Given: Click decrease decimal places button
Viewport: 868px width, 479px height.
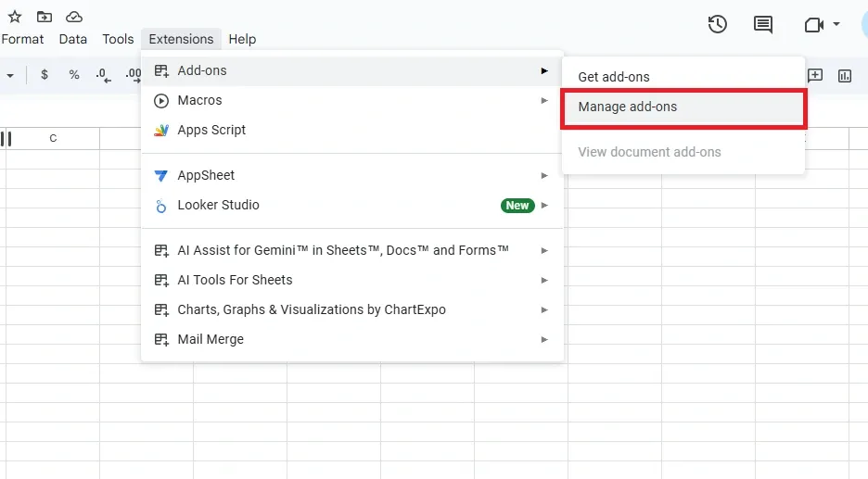Looking at the screenshot, I should pyautogui.click(x=103, y=75).
